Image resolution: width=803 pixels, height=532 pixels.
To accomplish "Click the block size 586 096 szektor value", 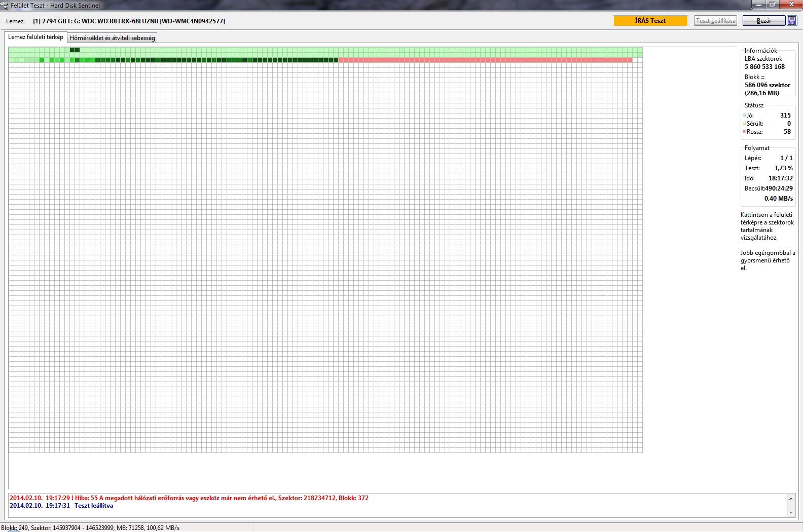I will coord(767,85).
